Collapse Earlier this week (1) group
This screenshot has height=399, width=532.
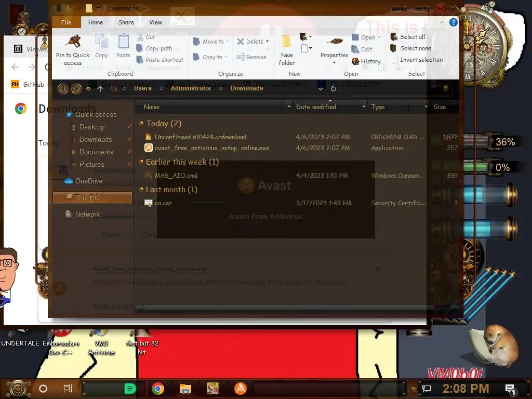point(141,162)
